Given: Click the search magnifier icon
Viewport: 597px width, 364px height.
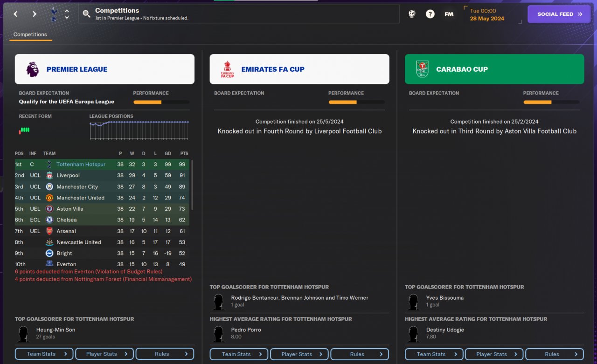Looking at the screenshot, I should tap(86, 14).
